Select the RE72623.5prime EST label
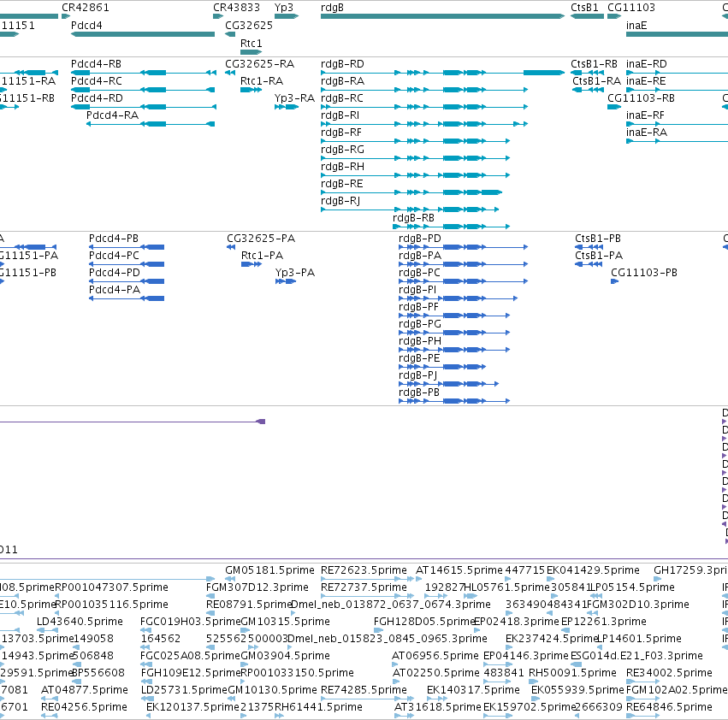This screenshot has height=720, width=728. point(364,570)
